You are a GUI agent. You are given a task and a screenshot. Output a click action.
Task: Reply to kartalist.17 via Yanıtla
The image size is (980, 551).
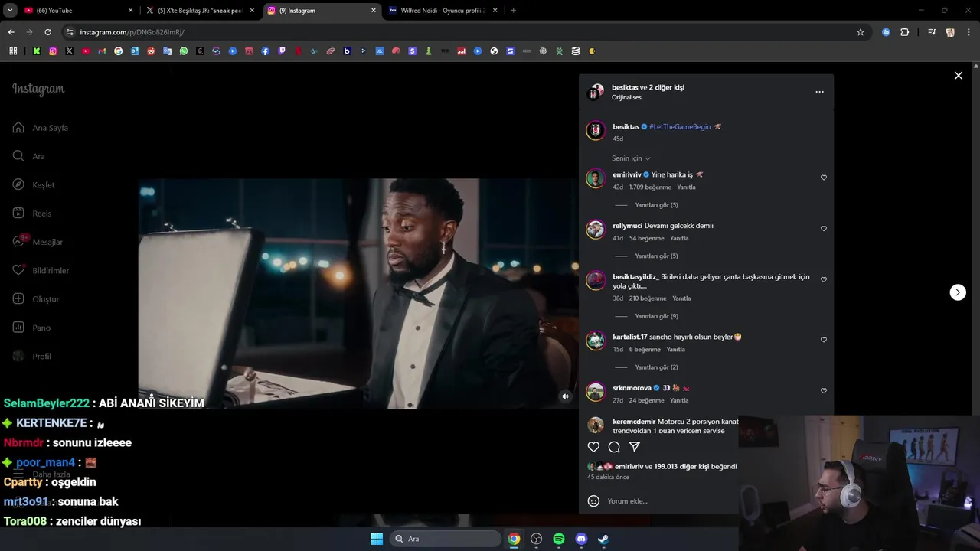pos(675,350)
